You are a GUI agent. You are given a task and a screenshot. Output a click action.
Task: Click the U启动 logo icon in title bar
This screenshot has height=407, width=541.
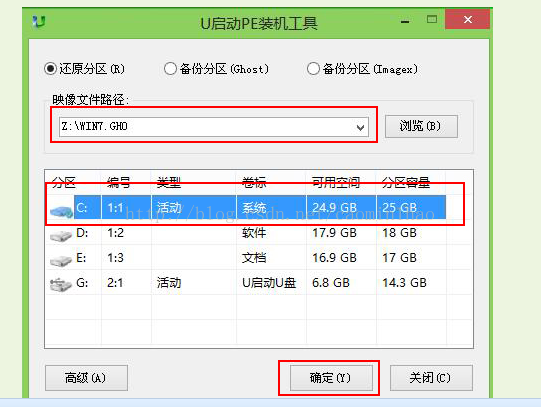39,22
